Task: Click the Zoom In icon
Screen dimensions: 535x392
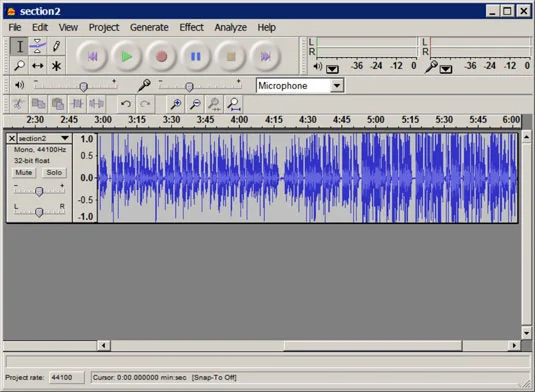Action: coord(175,104)
